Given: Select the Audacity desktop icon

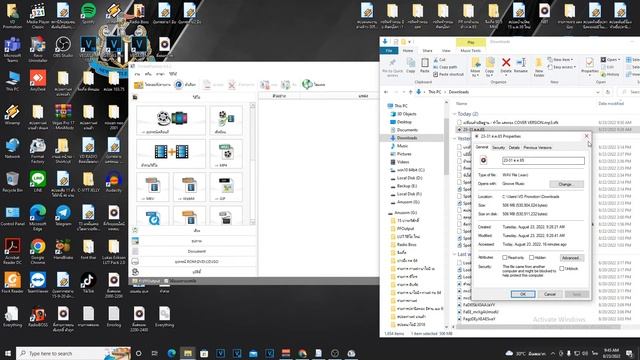Looking at the screenshot, I should pyautogui.click(x=113, y=182).
